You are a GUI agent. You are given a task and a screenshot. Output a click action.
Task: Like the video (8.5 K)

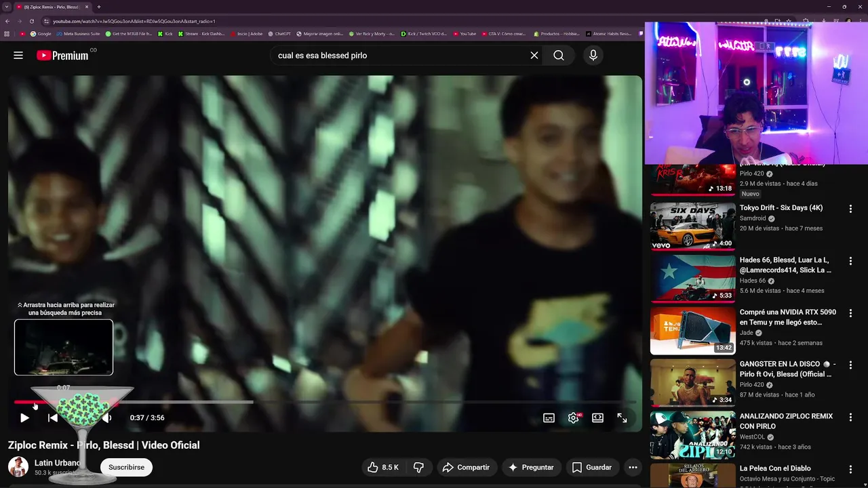click(x=384, y=467)
